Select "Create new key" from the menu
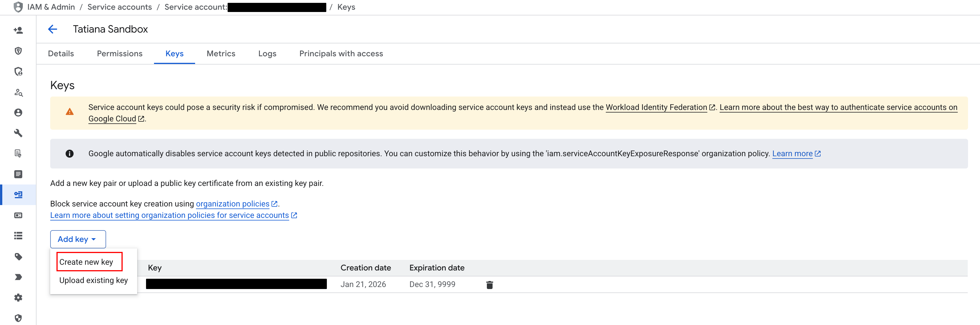This screenshot has height=325, width=980. [86, 262]
